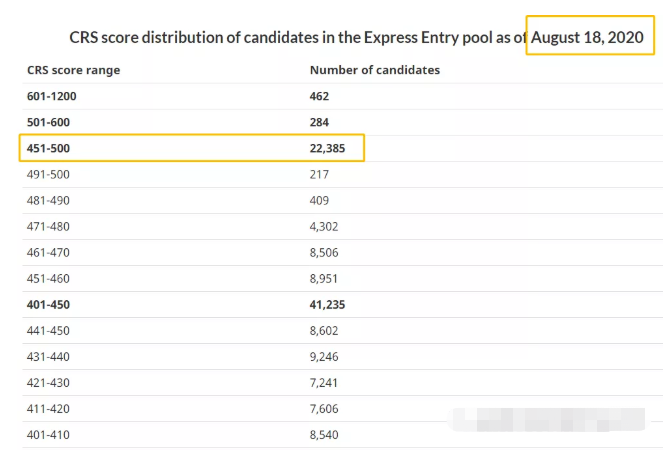Select the 491-500 score range row
669x459 pixels.
tap(48, 174)
